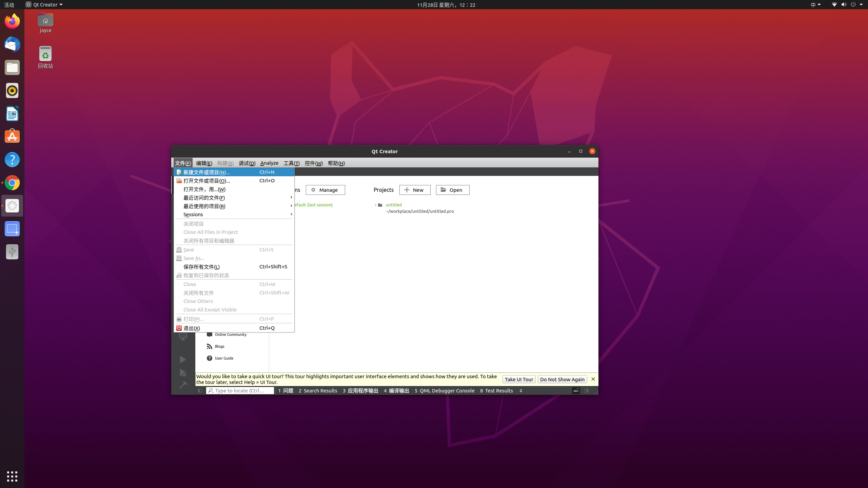This screenshot has width=868, height=488.
Task: Open the 控件 menu
Action: [x=314, y=163]
